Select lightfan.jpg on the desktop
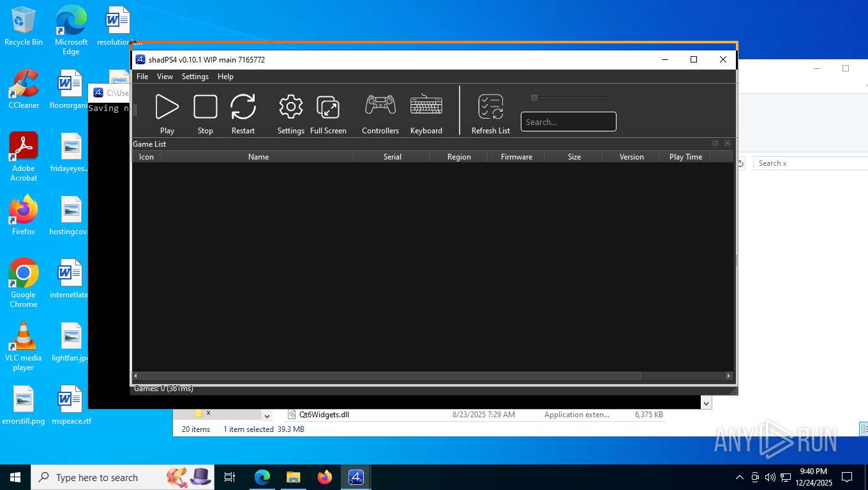 click(71, 342)
